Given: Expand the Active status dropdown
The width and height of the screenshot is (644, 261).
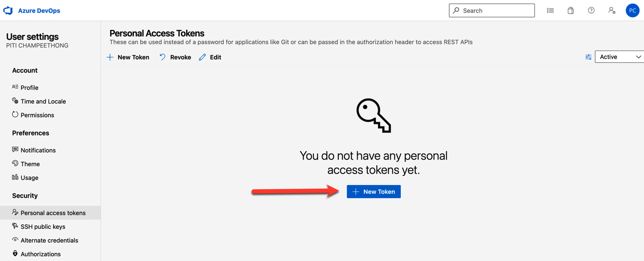Looking at the screenshot, I should pyautogui.click(x=620, y=57).
